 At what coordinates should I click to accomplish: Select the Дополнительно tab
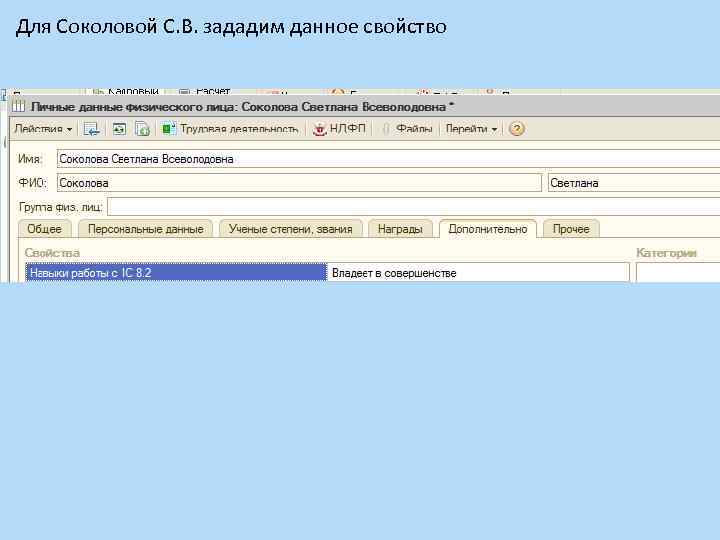point(488,229)
